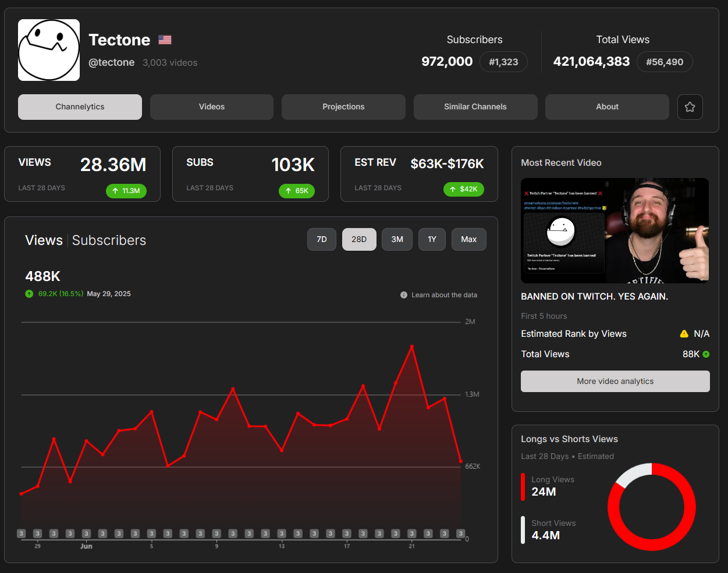Click the 4.4M Short Views value
The width and height of the screenshot is (728, 573).
[545, 535]
